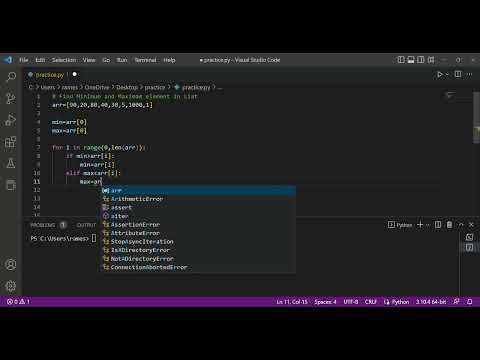Open the Testing flask view

coord(11,163)
